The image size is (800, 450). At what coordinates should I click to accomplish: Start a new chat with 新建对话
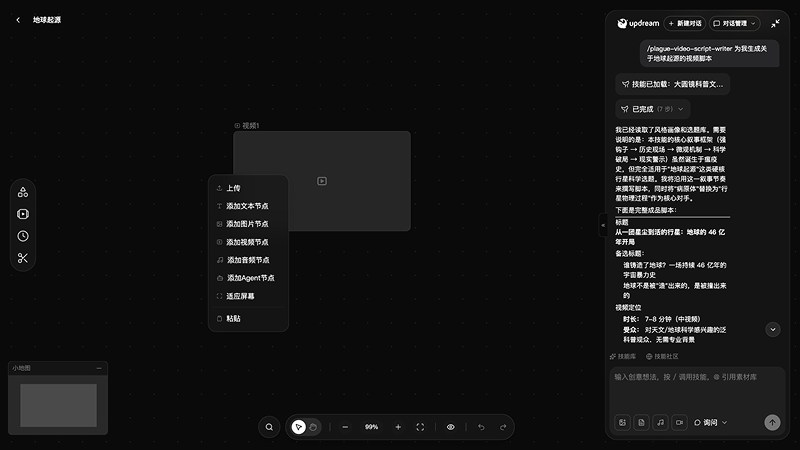pos(685,23)
